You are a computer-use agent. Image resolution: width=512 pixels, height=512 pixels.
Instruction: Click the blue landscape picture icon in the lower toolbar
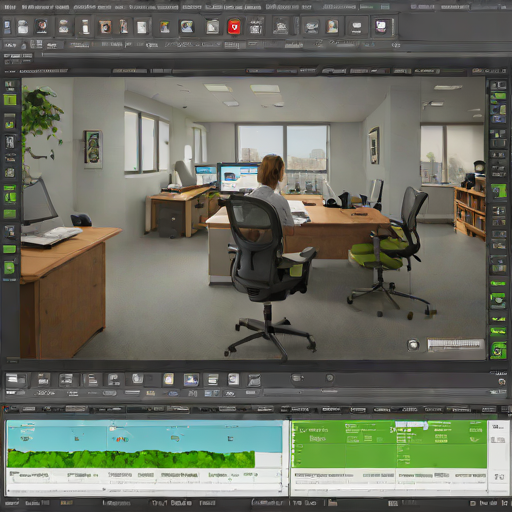point(191,380)
